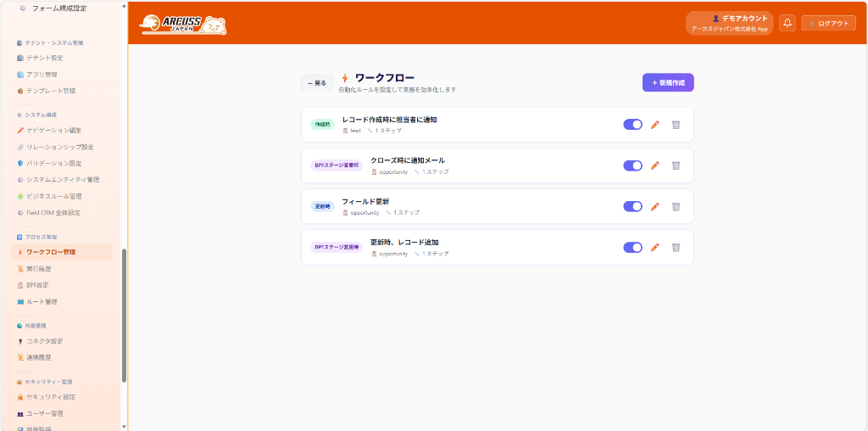The height and width of the screenshot is (431, 868).
Task: Delete the レコード作成時に担当者に通知 workflow via trash icon
Action: click(676, 125)
